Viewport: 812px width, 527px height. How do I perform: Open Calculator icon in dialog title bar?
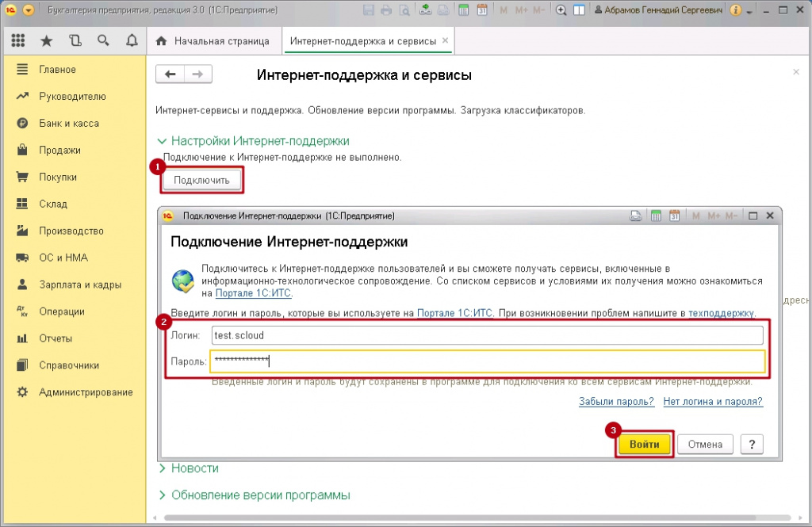[x=656, y=216]
